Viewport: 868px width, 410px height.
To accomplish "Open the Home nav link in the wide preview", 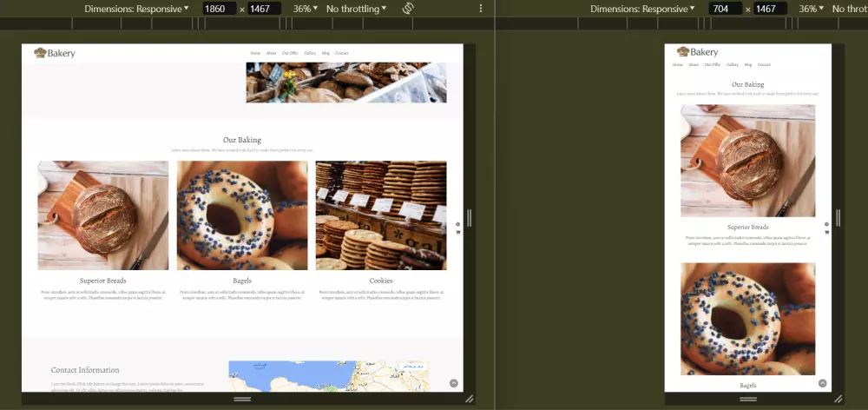I will tap(255, 53).
